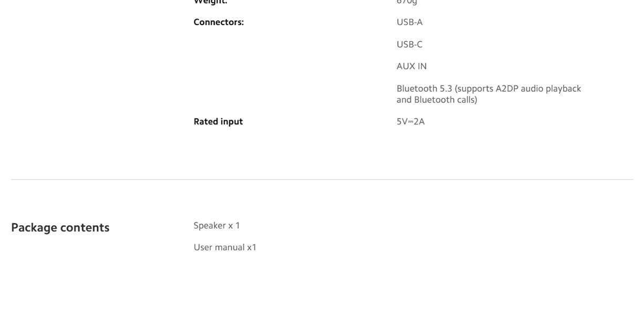Click the 5V 2A rated input value
The height and width of the screenshot is (336, 644).
pyautogui.click(x=410, y=121)
